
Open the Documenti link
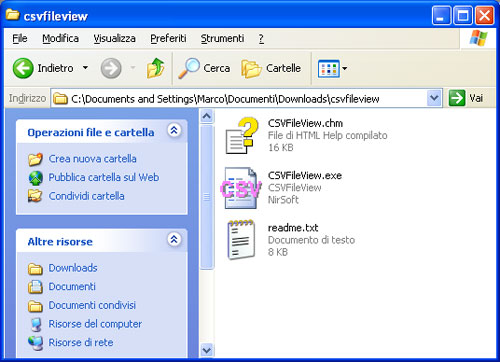[72, 286]
